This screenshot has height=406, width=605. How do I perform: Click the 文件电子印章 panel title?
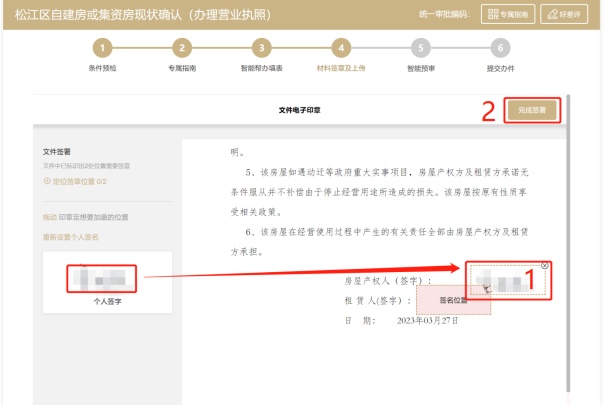300,110
